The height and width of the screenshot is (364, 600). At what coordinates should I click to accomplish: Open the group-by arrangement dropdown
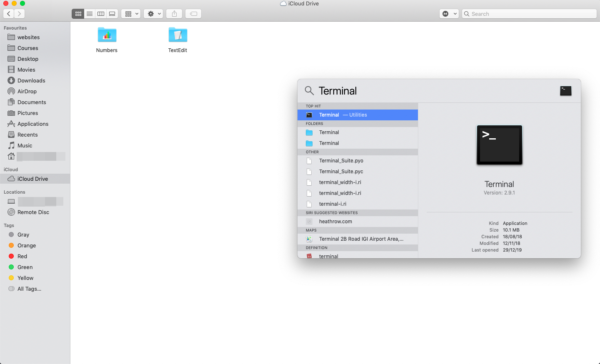click(x=131, y=14)
